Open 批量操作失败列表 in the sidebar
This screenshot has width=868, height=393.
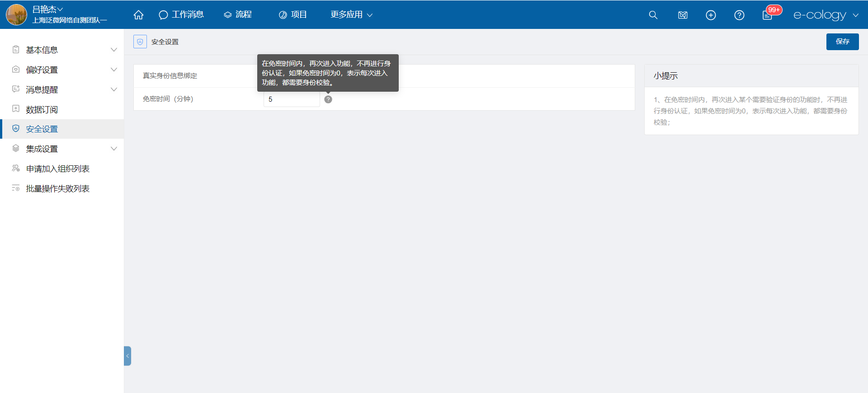(57, 188)
